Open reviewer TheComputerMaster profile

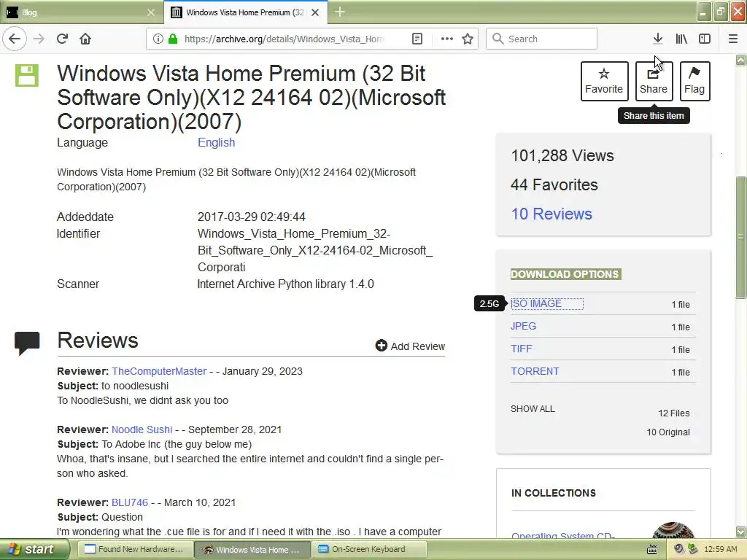[x=159, y=371]
